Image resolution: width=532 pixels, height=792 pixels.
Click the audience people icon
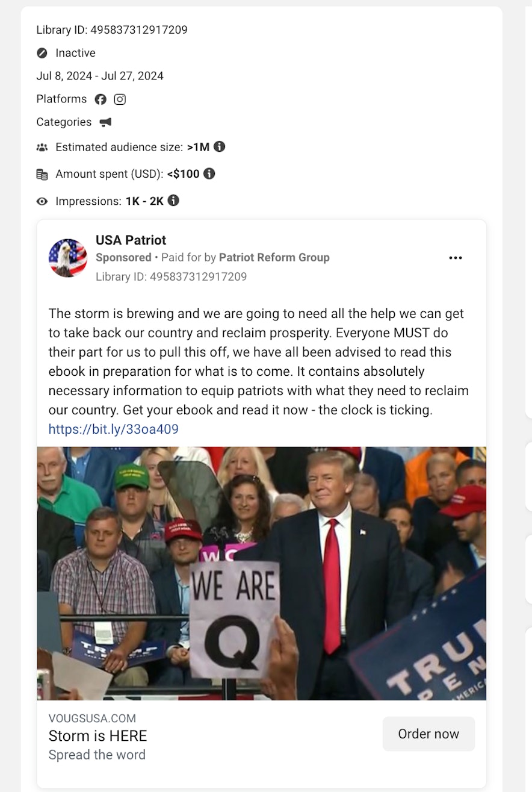[42, 147]
